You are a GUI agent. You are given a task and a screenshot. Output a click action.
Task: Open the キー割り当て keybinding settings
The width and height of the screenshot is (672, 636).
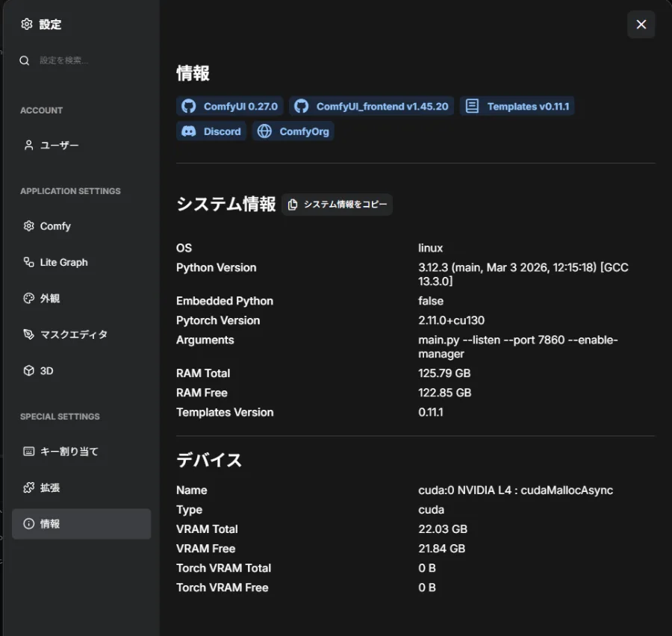[x=81, y=452]
